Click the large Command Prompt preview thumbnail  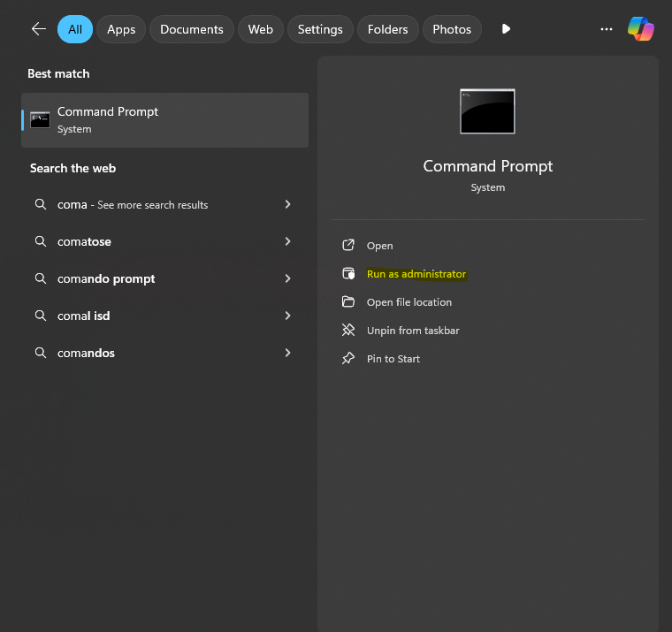pyautogui.click(x=487, y=111)
